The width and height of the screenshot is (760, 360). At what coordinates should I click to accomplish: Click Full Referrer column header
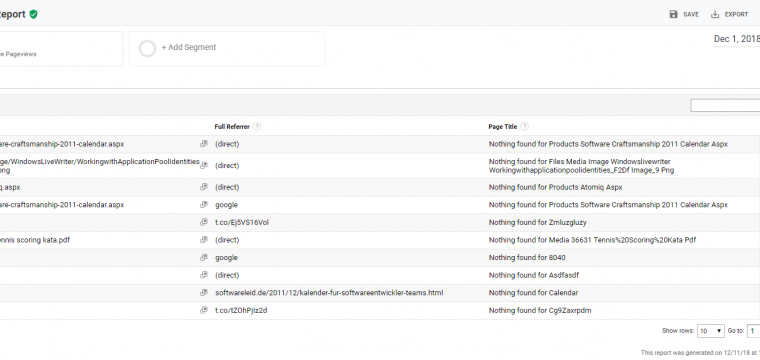(x=232, y=126)
